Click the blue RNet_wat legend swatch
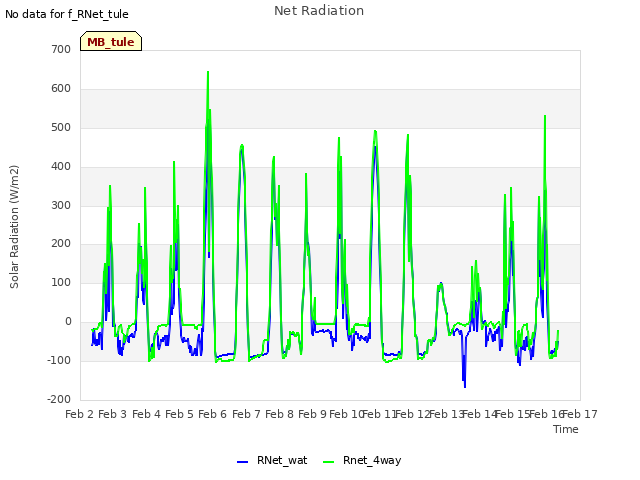 (x=242, y=462)
